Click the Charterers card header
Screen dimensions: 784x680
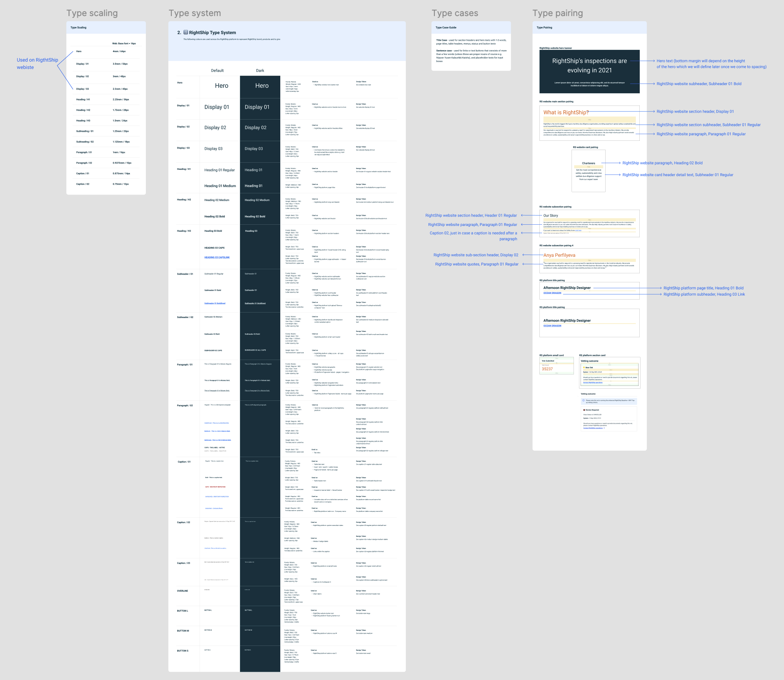pos(588,163)
